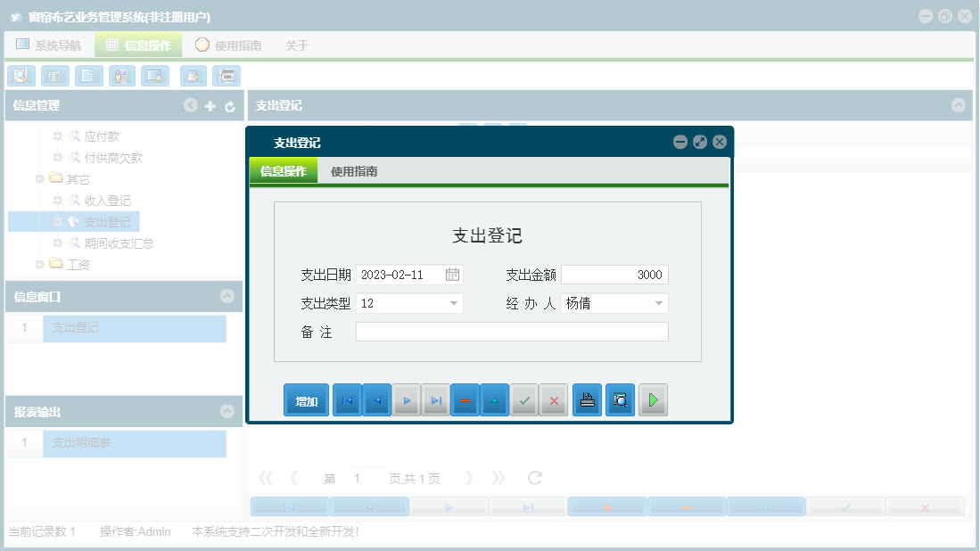980x551 pixels.
Task: Click the print preview icon
Action: pyautogui.click(x=620, y=399)
